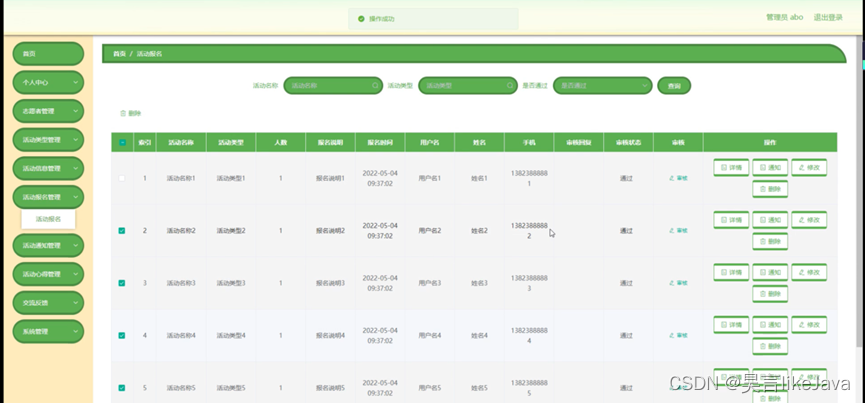The image size is (865, 403).
Task: Expand the 交流反馈 sidebar menu
Action: pos(48,303)
